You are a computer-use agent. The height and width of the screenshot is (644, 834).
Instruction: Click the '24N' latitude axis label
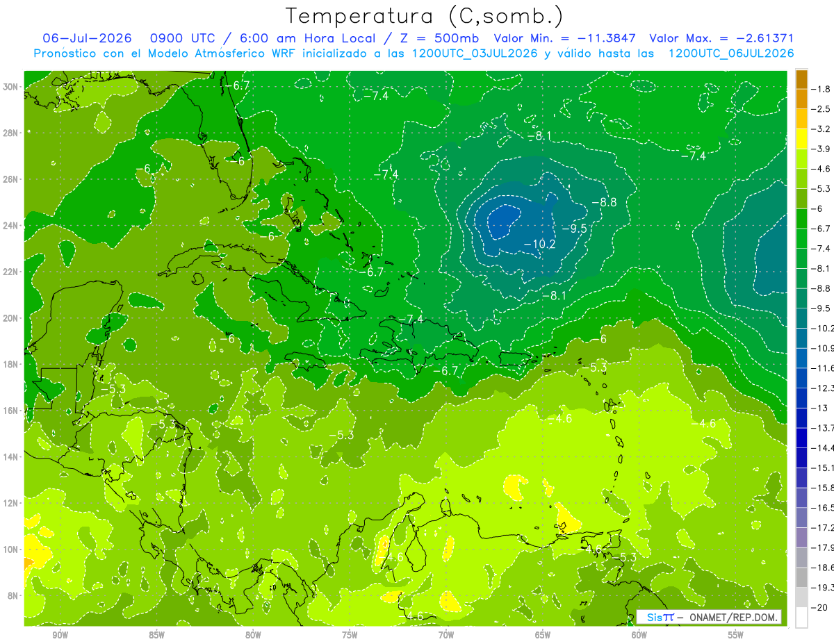pyautogui.click(x=12, y=226)
